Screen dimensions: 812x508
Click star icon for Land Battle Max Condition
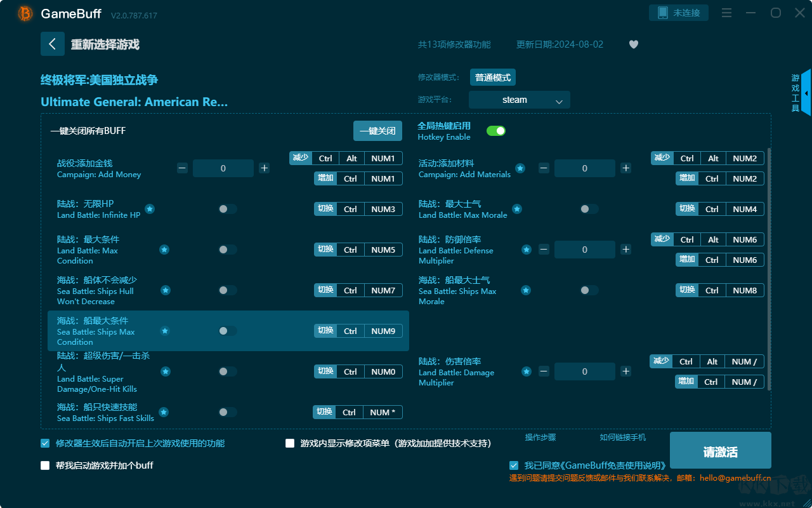164,250
